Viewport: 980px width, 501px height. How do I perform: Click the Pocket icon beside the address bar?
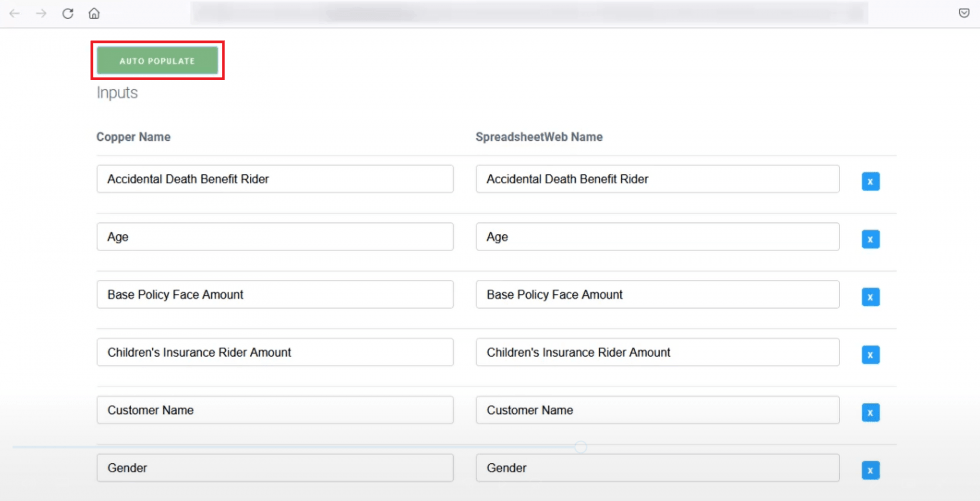click(x=964, y=13)
